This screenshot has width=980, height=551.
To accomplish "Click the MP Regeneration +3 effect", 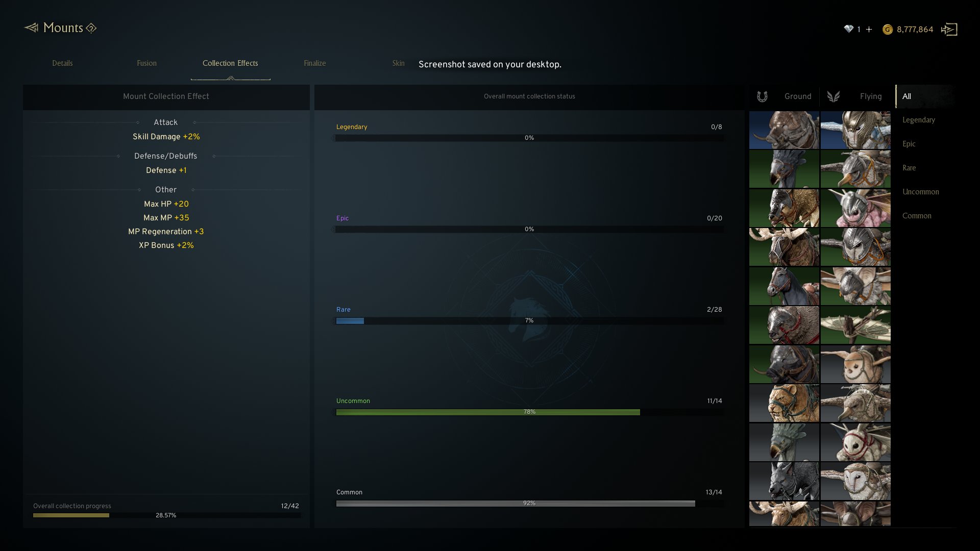I will pos(166,232).
